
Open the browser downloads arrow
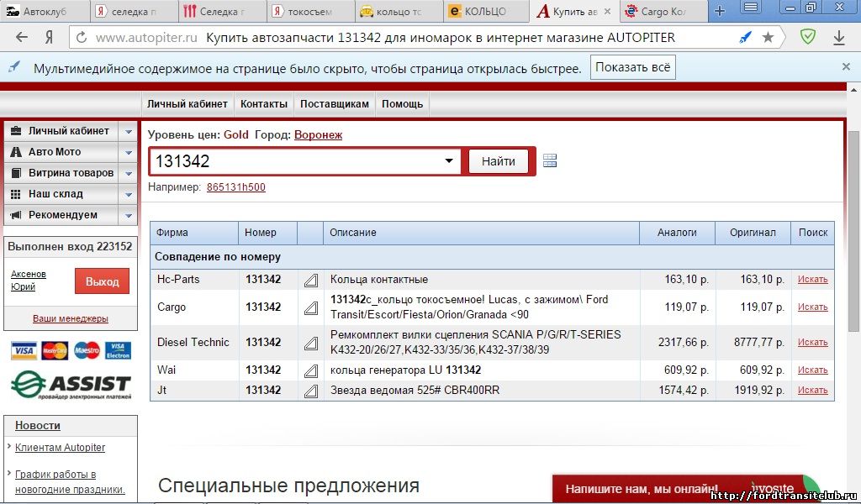[x=839, y=37]
